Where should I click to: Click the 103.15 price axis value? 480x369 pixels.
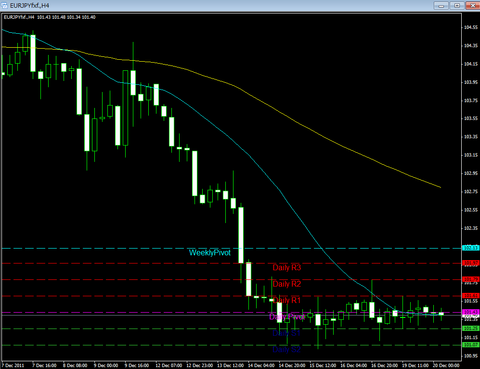click(471, 155)
